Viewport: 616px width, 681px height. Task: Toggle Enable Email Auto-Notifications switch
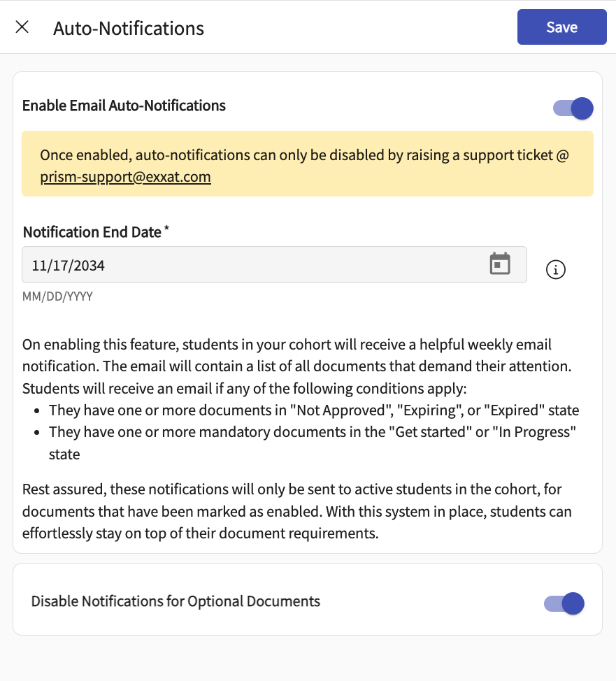(573, 108)
